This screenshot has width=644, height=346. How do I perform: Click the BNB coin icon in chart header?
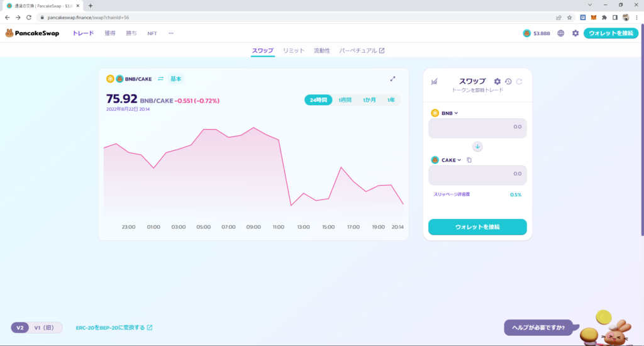point(110,79)
